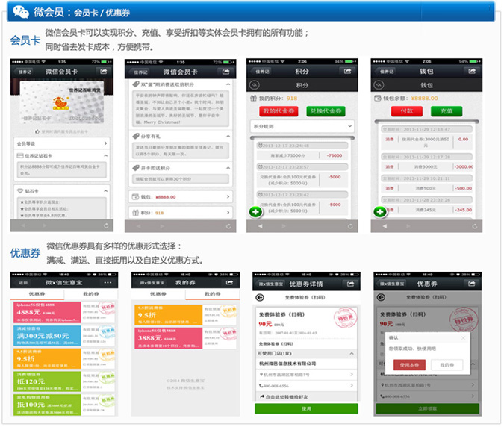Image resolution: width=504 pixels, height=427 pixels.
Task: Select 优惠券 tab on the 我的券 screen
Action: click(x=158, y=293)
